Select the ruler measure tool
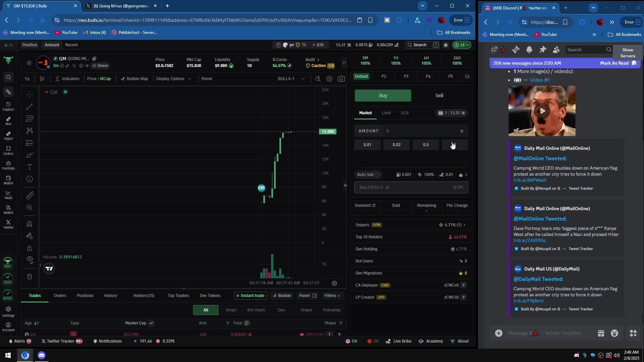Viewport: 644px width, 362px height. click(x=30, y=195)
